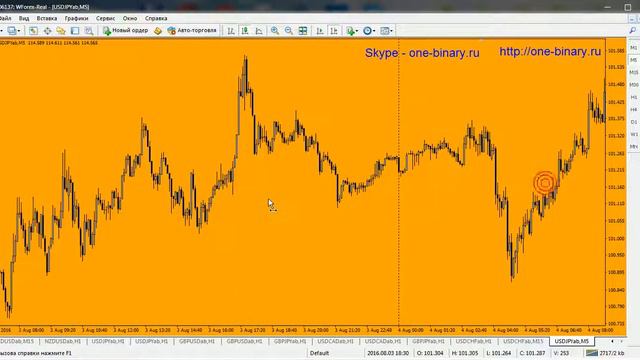Screen dimensions: 640x360
Task: Click the Profiles toolbar icon
Action: [x=11, y=31]
